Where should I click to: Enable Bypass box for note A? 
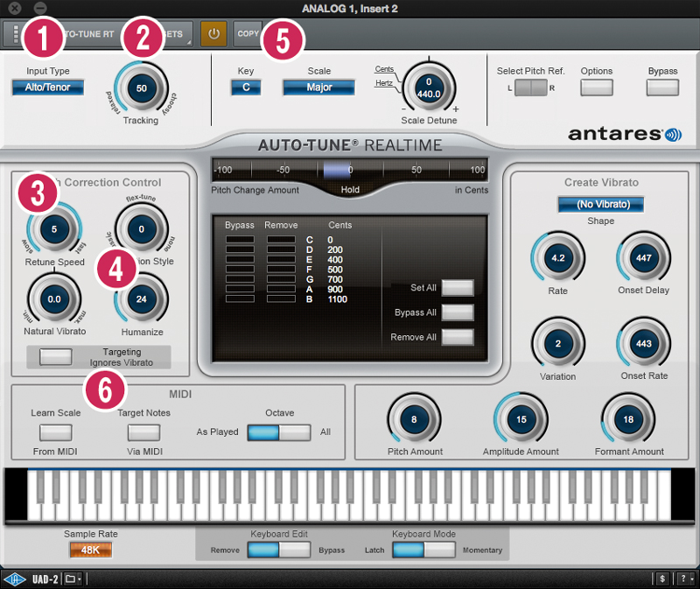coord(240,289)
